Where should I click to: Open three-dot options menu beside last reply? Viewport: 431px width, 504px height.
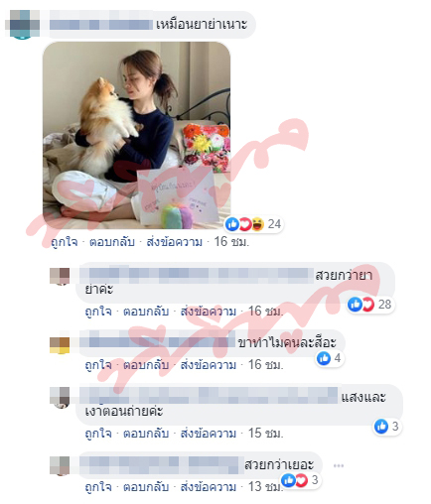coord(339,465)
